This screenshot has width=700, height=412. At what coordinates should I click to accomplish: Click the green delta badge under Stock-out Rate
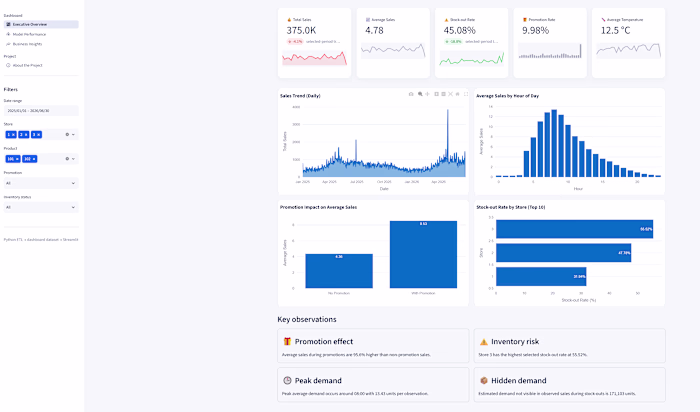[453, 42]
